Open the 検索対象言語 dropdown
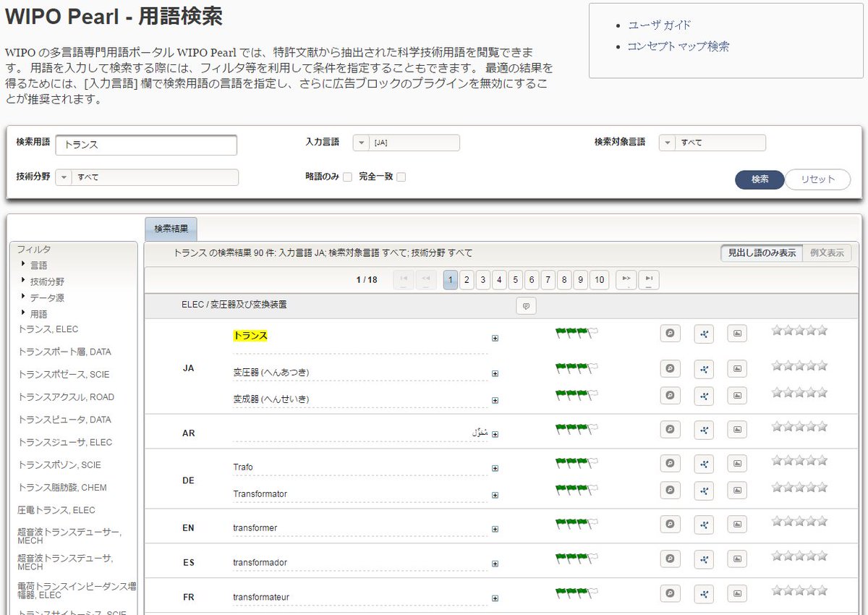This screenshot has height=615, width=868. tap(712, 143)
